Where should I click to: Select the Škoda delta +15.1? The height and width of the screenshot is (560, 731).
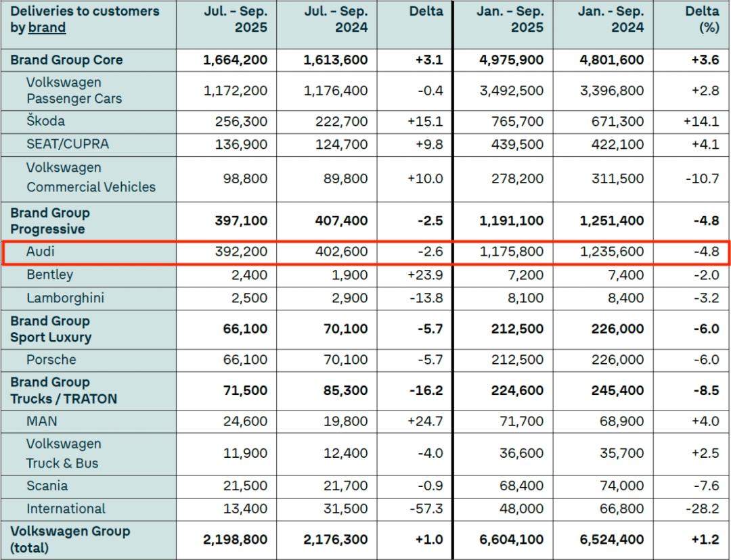click(x=425, y=122)
